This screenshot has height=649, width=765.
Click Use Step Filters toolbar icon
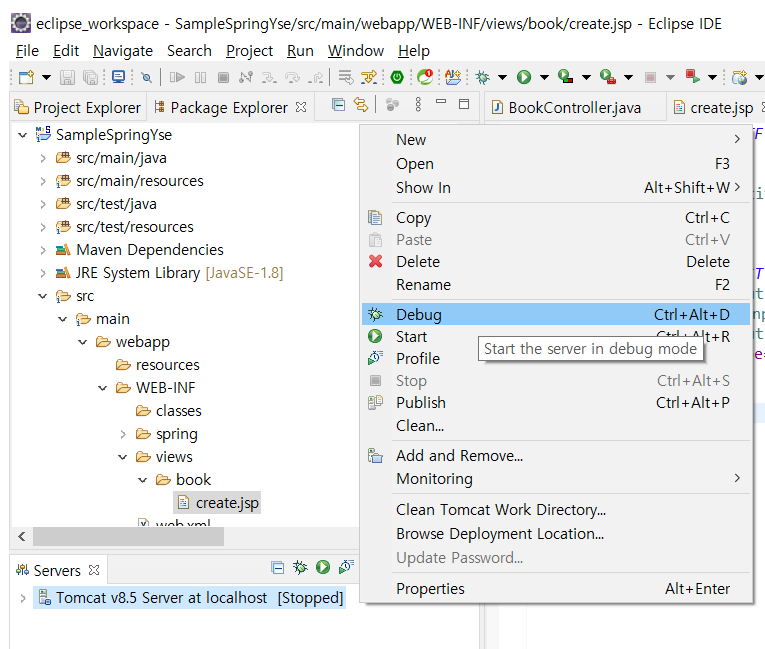coord(369,77)
